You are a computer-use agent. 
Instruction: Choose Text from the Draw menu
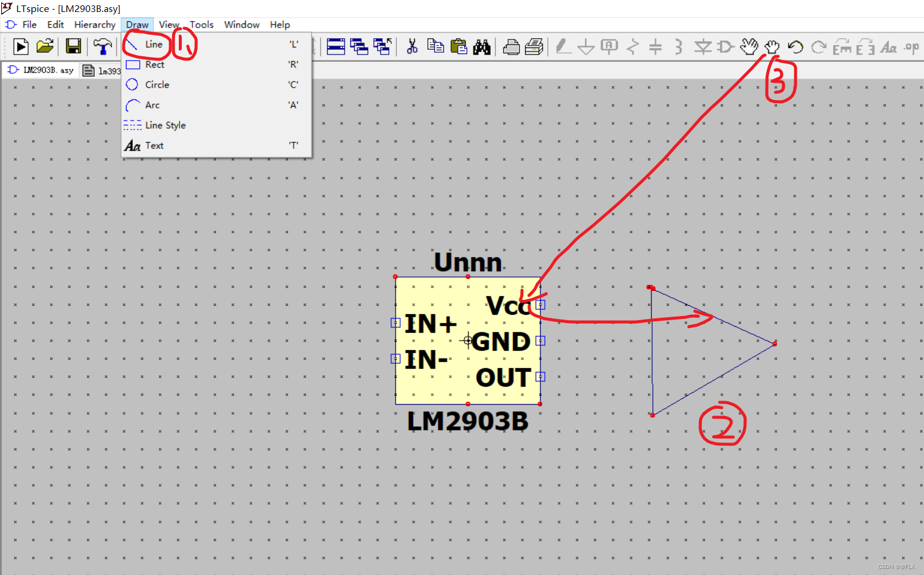216,146
